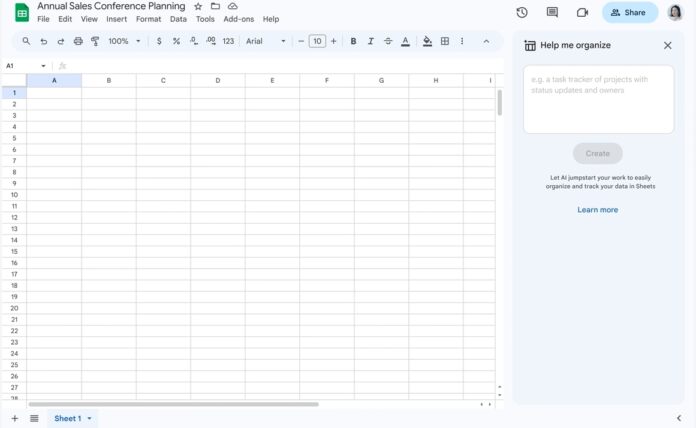Click the font size field showing 10
The image size is (696, 428).
(x=317, y=41)
